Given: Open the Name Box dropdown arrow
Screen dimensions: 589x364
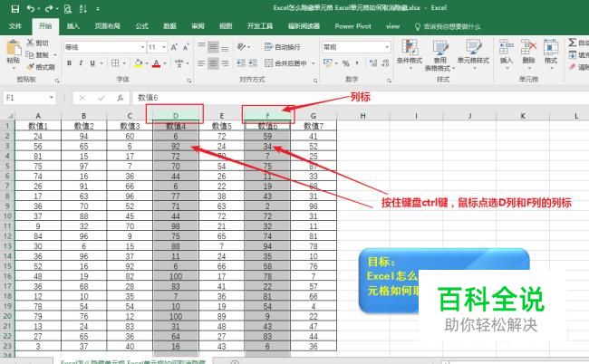Looking at the screenshot, I should click(x=52, y=98).
